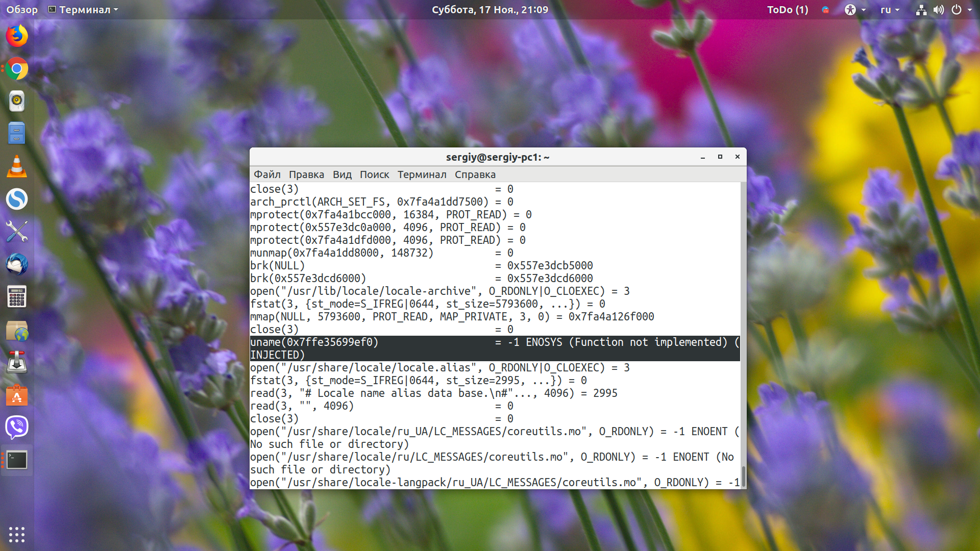Click the open locale-archive line
The height and width of the screenshot is (551, 980).
click(x=440, y=291)
